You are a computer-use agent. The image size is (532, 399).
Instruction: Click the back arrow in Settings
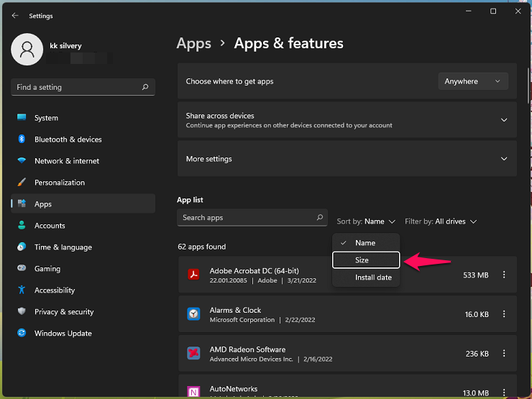point(15,16)
